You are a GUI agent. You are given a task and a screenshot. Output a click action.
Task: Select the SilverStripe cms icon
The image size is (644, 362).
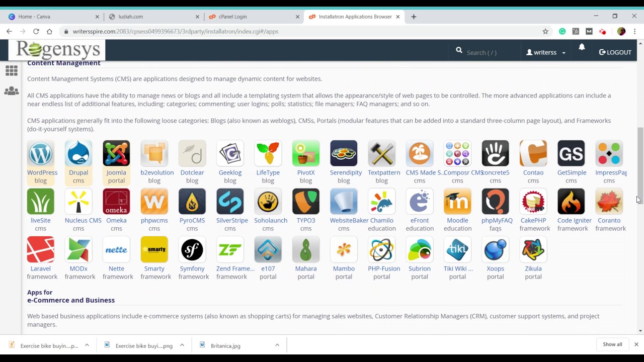tap(230, 202)
